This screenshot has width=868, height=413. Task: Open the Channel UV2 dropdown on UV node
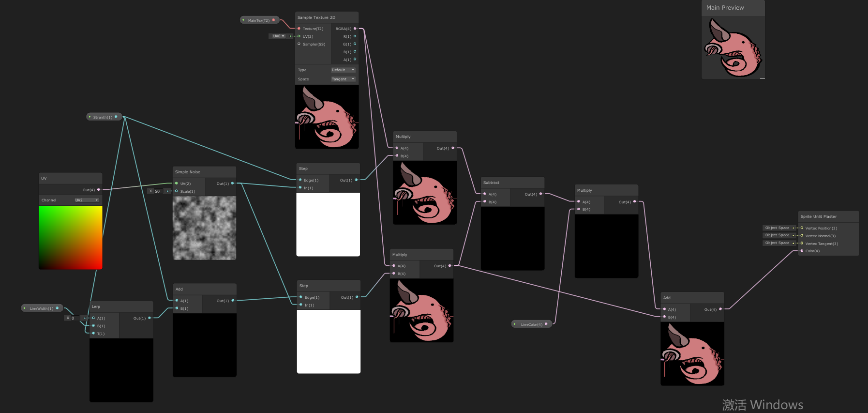click(x=87, y=200)
